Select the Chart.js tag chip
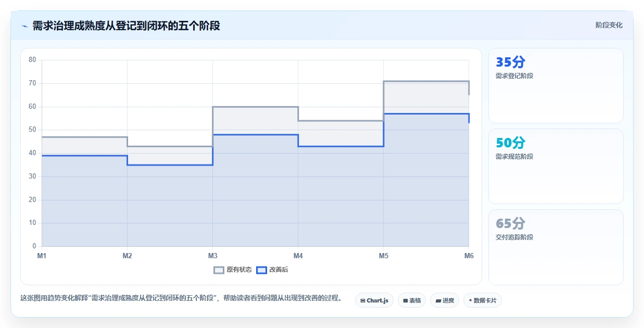The height and width of the screenshot is (328, 644). 374,300
